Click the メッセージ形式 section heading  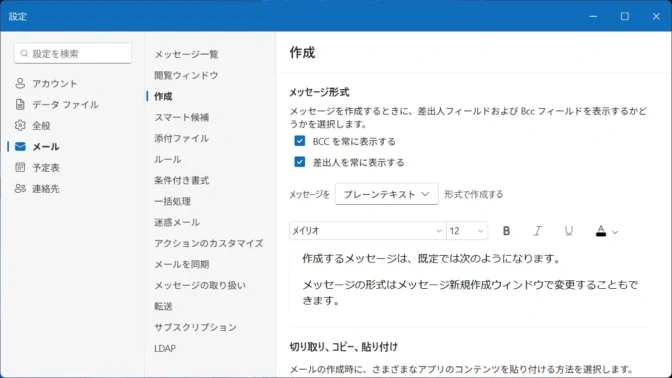tap(319, 92)
